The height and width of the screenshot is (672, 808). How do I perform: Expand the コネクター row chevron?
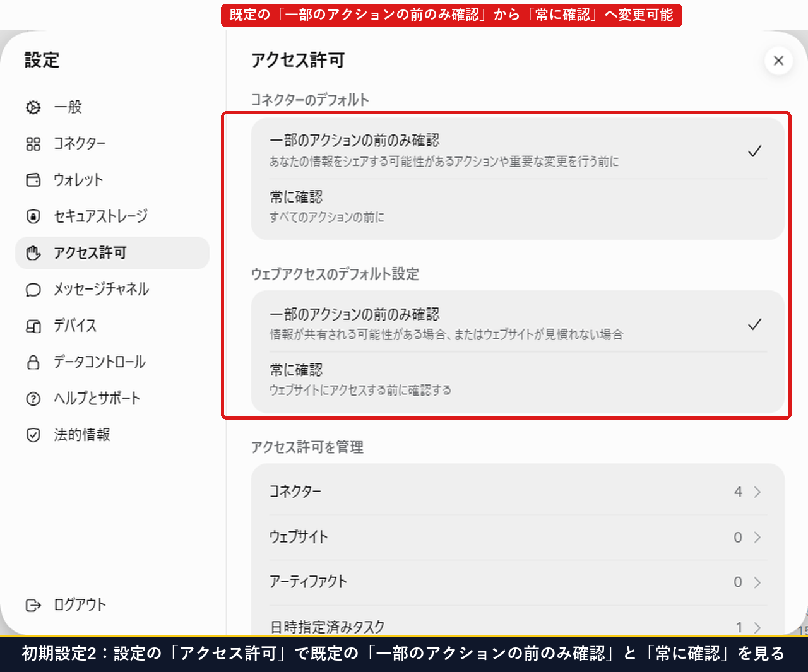(757, 492)
